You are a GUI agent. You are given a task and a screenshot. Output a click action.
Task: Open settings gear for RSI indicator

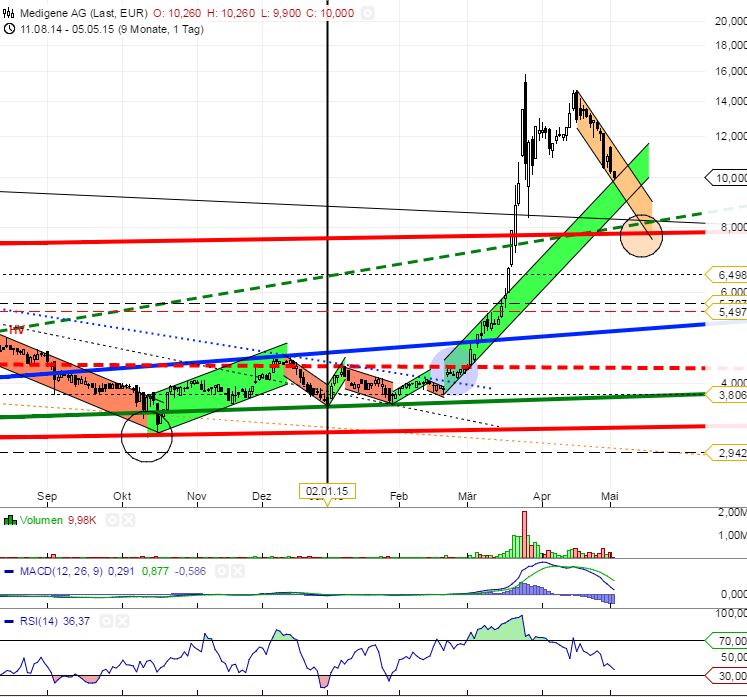tap(106, 621)
